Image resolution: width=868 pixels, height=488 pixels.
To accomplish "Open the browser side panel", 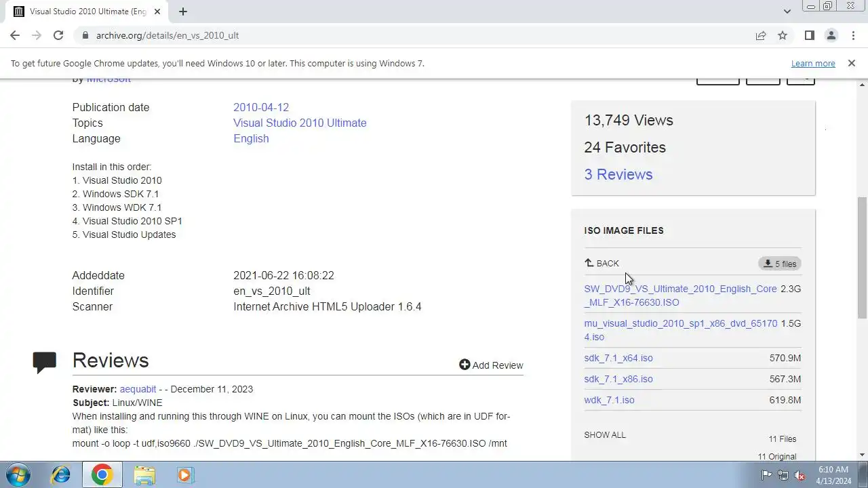I will pyautogui.click(x=809, y=35).
